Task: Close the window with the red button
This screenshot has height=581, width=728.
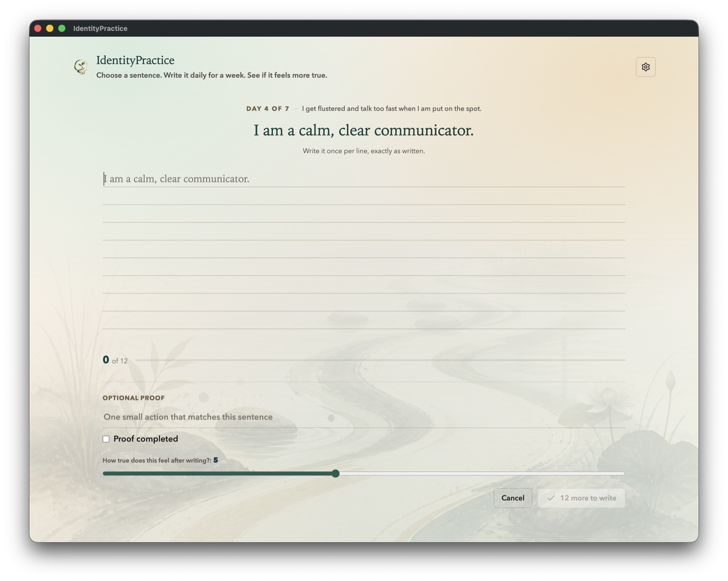Action: 38,28
